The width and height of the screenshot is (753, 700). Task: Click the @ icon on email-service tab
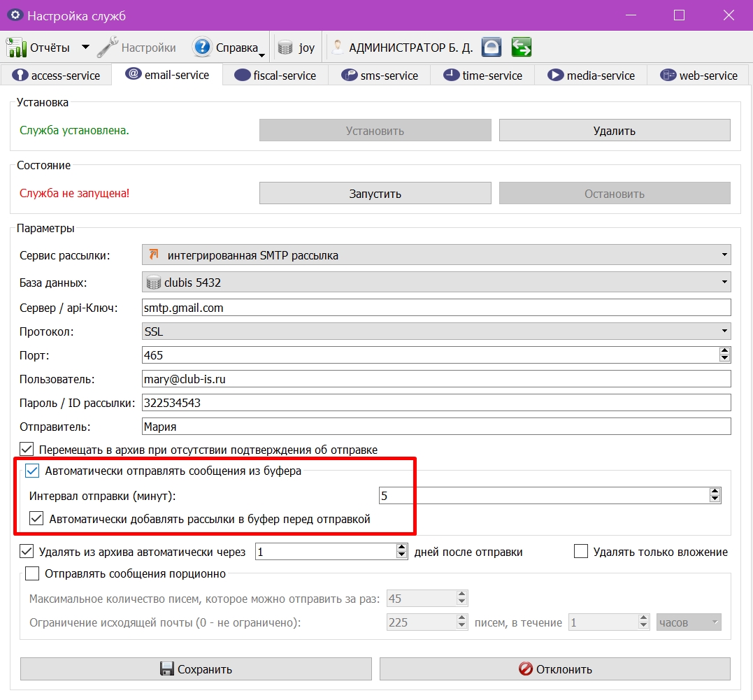click(x=133, y=74)
